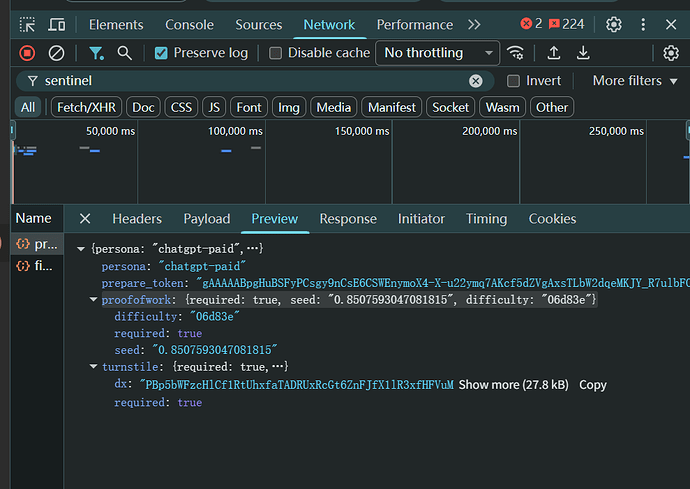
Task: Open the No throttling dropdown
Action: (437, 53)
